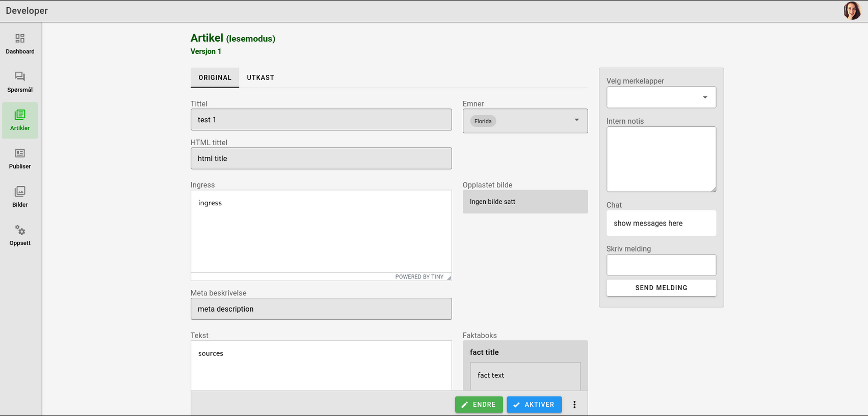Go to Spørsmål in the sidebar
Image resolution: width=868 pixels, height=416 pixels.
20,77
